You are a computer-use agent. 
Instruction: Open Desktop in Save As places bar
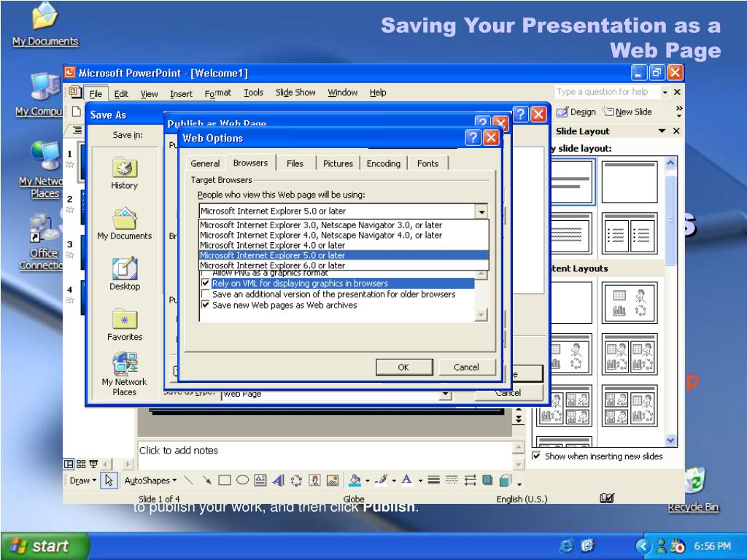point(124,274)
